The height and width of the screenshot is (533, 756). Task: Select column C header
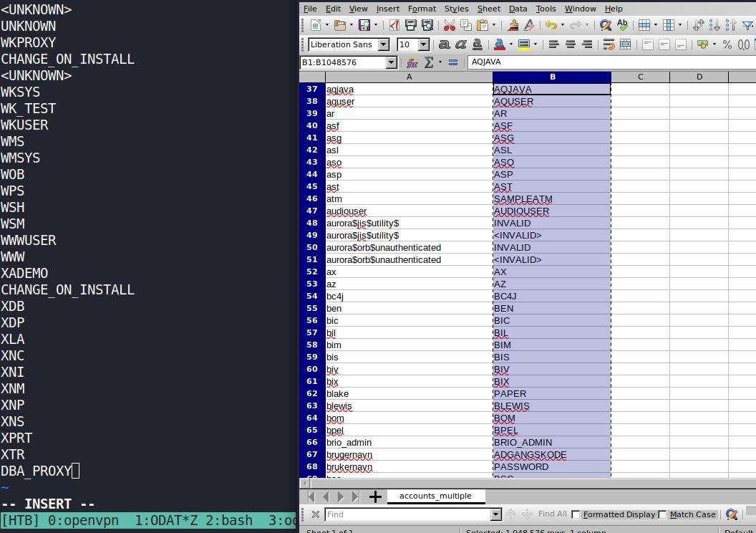(640, 77)
